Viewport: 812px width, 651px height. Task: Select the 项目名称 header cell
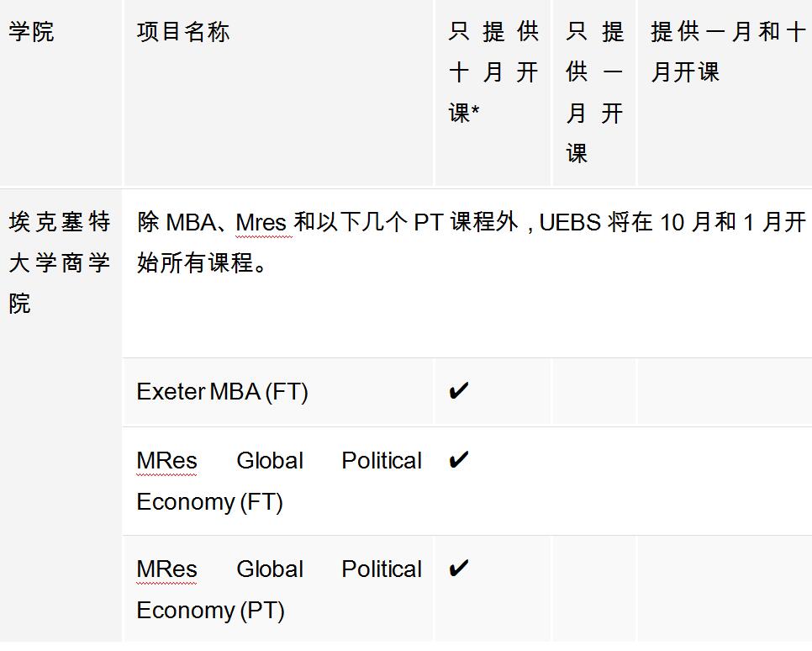[x=183, y=32]
